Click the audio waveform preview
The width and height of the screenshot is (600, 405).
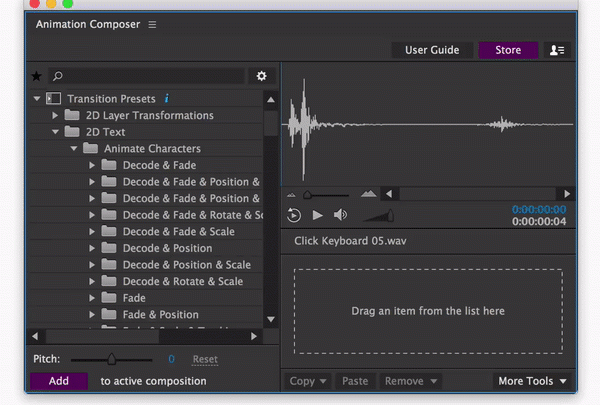[x=428, y=125]
